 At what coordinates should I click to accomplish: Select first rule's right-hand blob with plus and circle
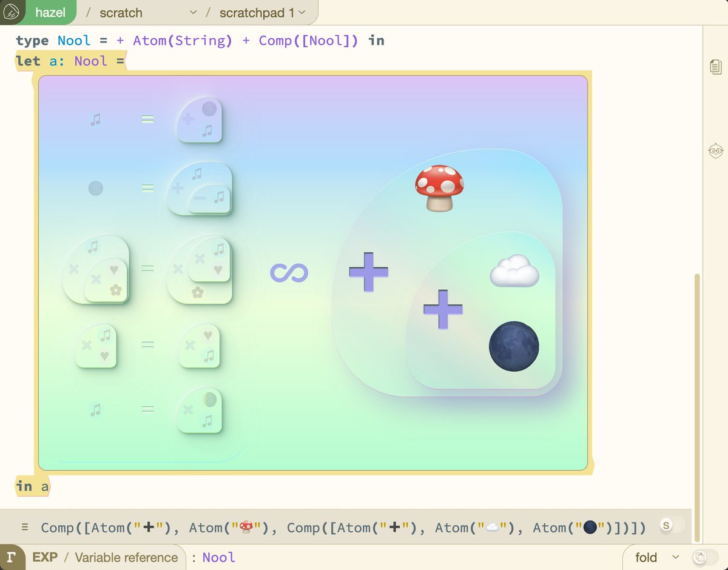(199, 119)
